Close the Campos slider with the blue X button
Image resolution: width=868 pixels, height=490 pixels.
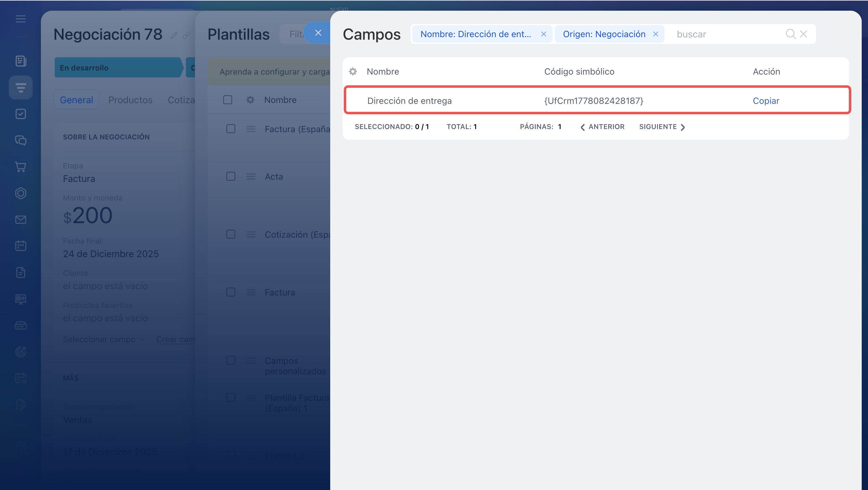(318, 33)
